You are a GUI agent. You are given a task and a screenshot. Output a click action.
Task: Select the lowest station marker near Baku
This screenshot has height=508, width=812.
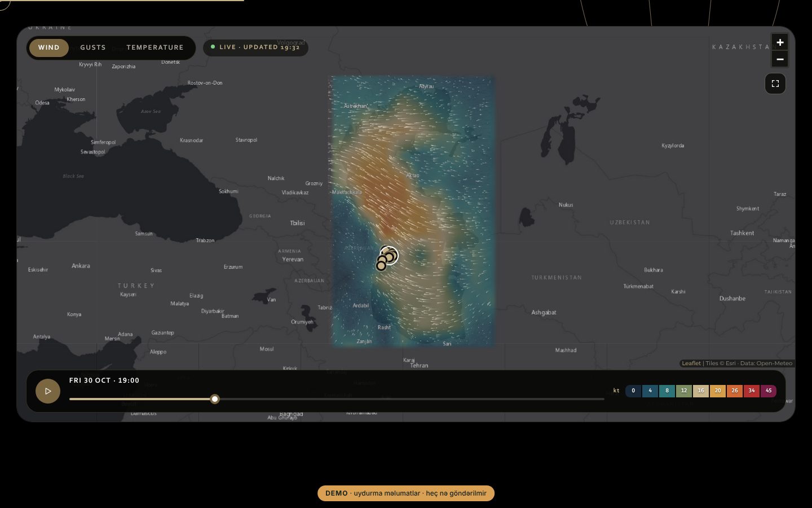[x=381, y=265]
